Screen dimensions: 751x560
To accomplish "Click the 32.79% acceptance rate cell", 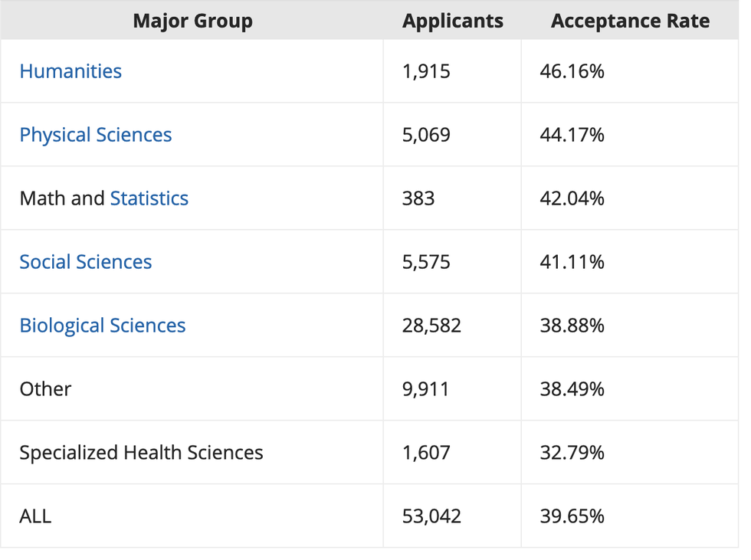I will (572, 453).
